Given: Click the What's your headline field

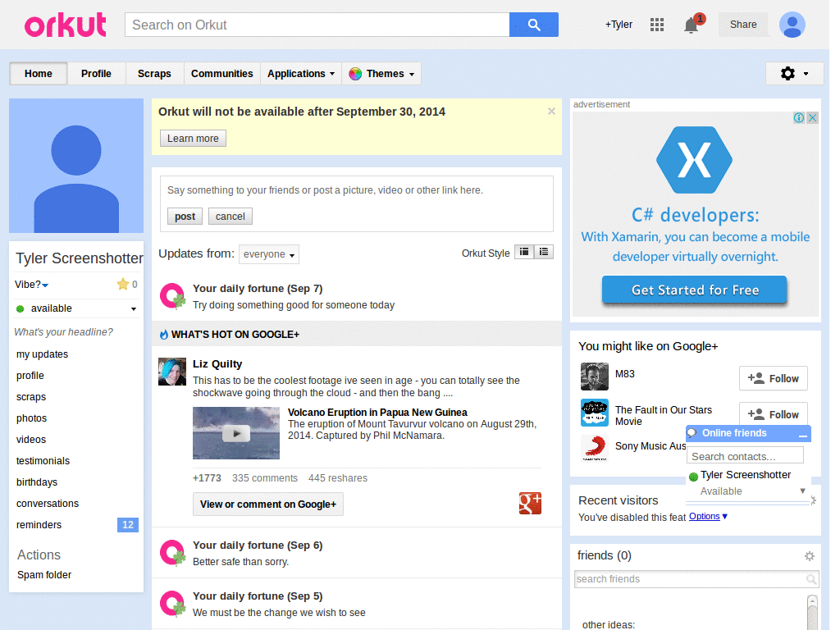Looking at the screenshot, I should coord(64,332).
